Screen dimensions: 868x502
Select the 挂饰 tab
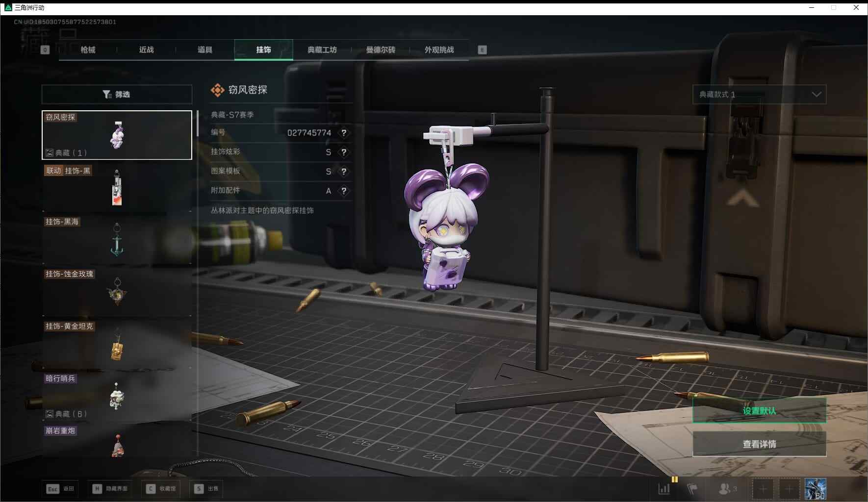click(264, 50)
